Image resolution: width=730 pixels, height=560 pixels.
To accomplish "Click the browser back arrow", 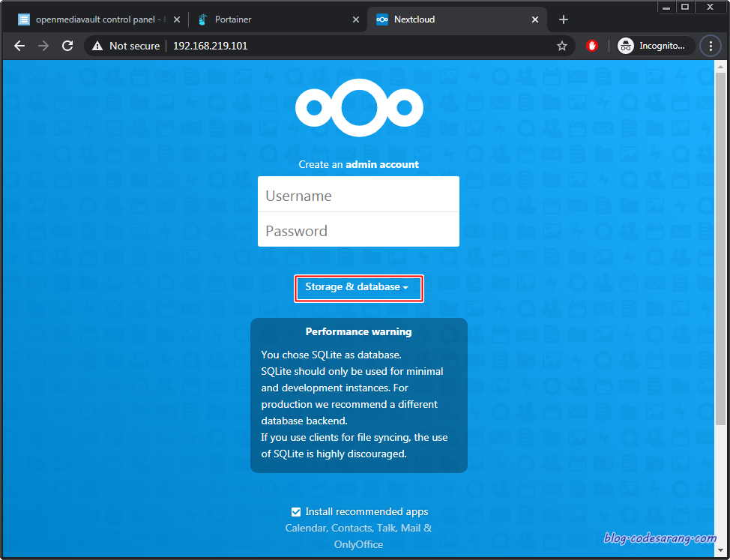I will coord(19,46).
